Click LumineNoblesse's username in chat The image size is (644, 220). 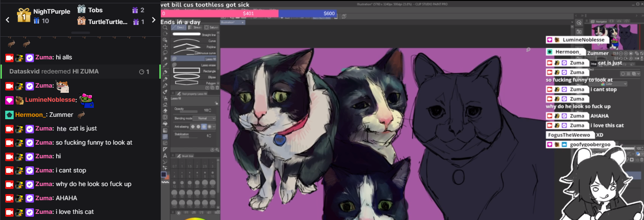51,100
